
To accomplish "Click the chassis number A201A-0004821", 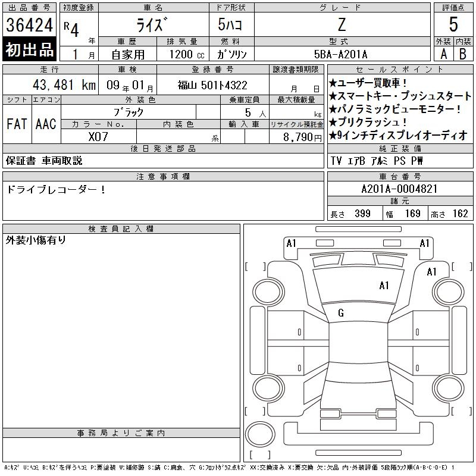I will point(399,189).
